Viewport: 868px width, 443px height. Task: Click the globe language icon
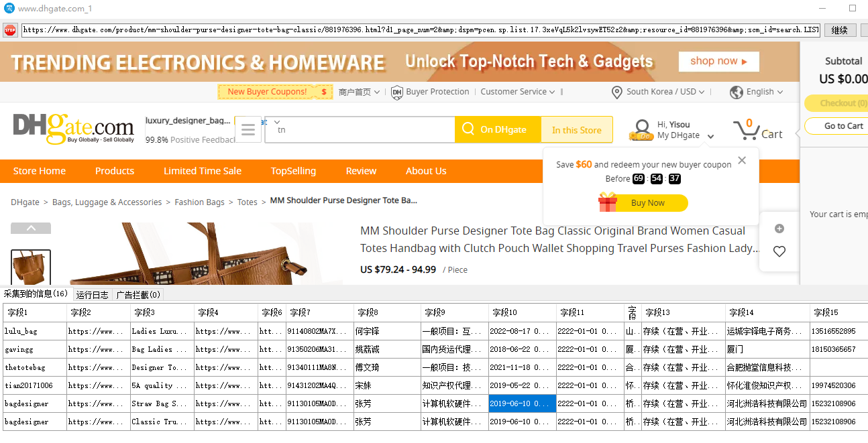[x=737, y=92]
